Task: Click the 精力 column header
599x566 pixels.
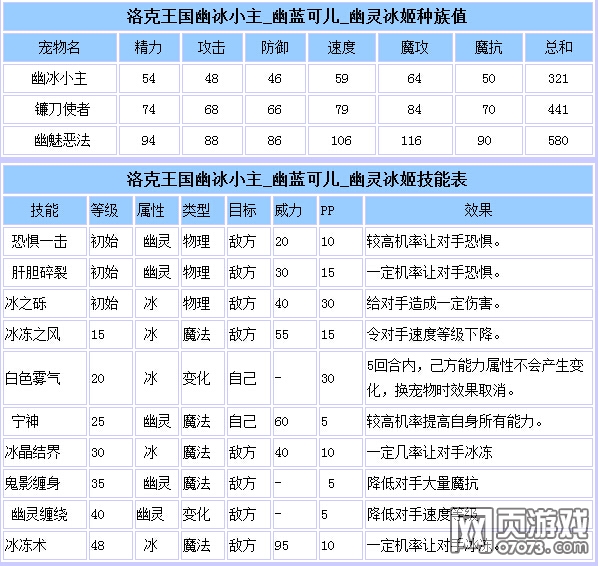Action: (x=148, y=48)
